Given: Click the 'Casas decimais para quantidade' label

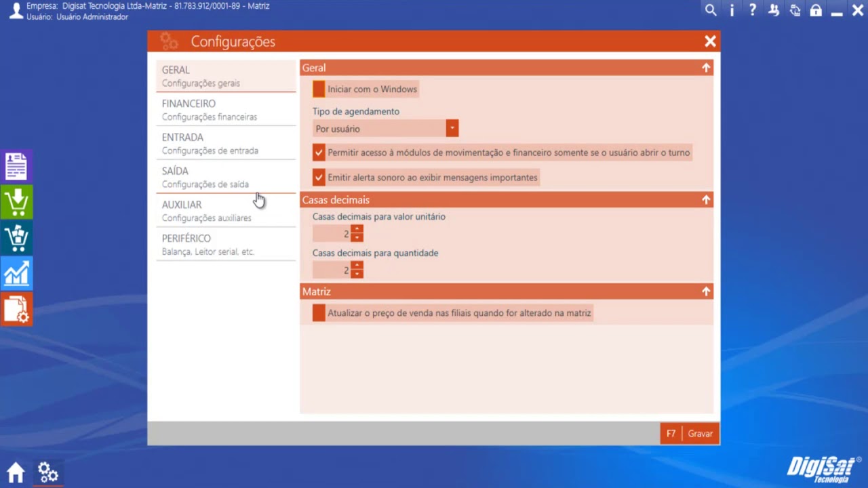Looking at the screenshot, I should (x=376, y=253).
